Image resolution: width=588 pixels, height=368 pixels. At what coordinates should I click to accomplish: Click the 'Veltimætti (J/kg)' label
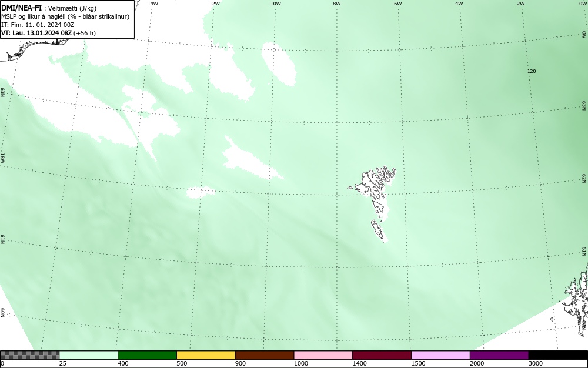coord(72,9)
